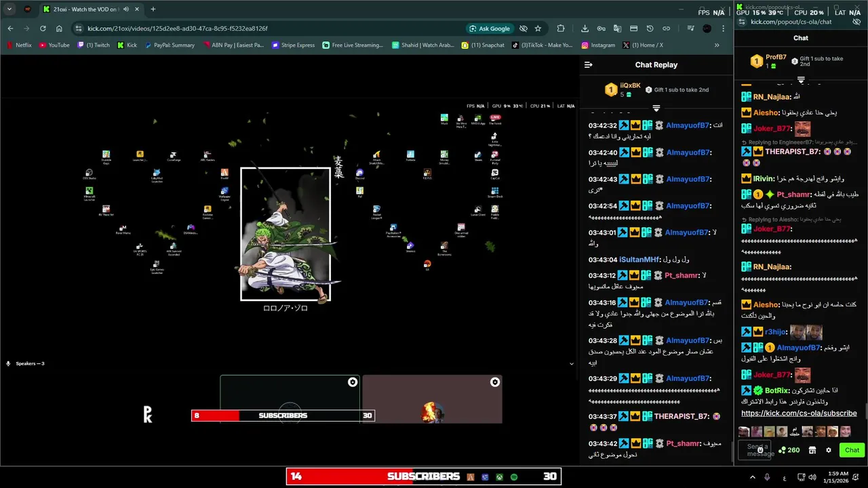Click the taskbar microphone icon
The width and height of the screenshot is (868, 488).
[767, 477]
